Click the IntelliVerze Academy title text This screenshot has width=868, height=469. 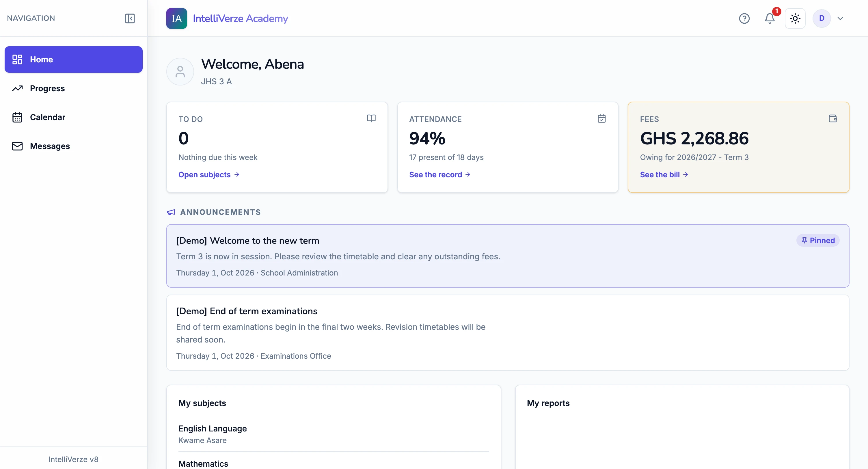240,18
